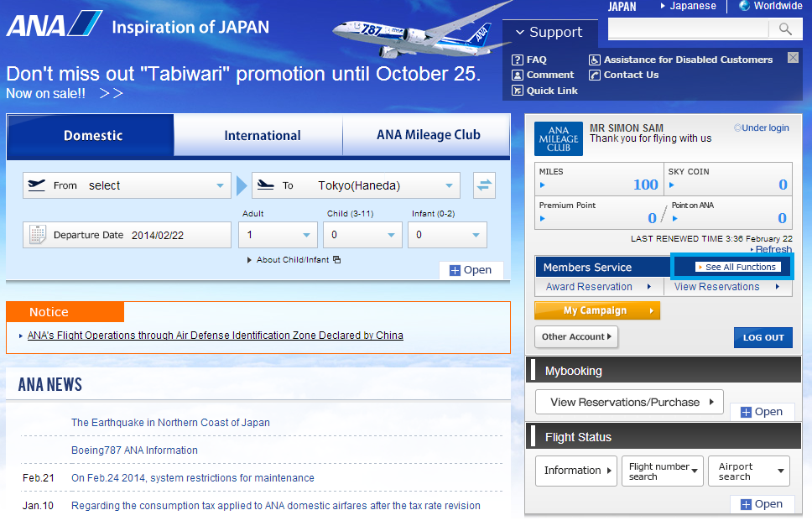Click About Child/Infant link
The width and height of the screenshot is (812, 531).
[x=293, y=259]
